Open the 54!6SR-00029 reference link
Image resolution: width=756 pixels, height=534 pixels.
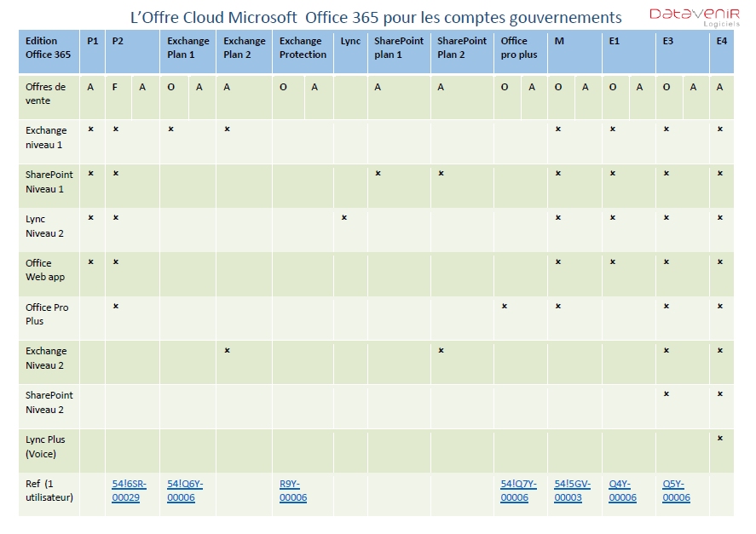pyautogui.click(x=129, y=491)
